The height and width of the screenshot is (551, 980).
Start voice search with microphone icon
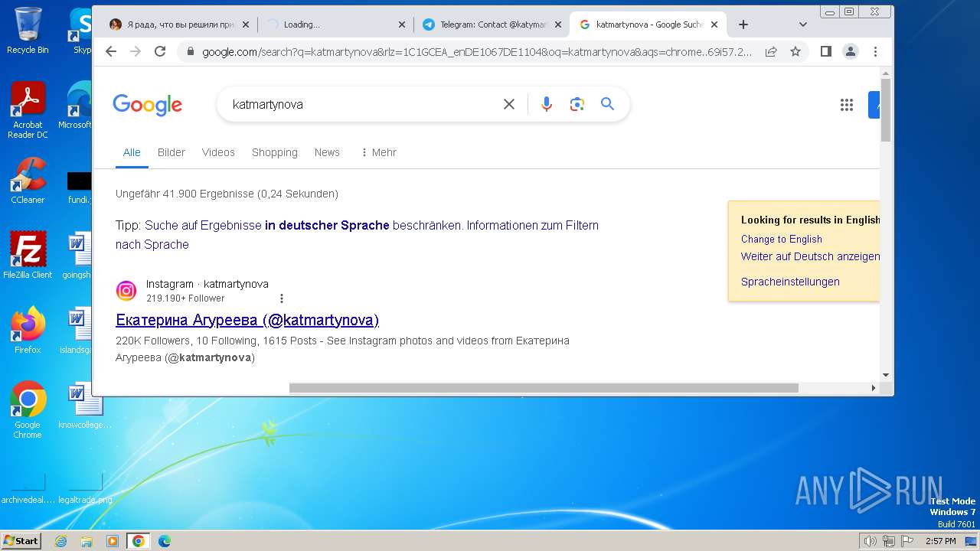pyautogui.click(x=546, y=104)
